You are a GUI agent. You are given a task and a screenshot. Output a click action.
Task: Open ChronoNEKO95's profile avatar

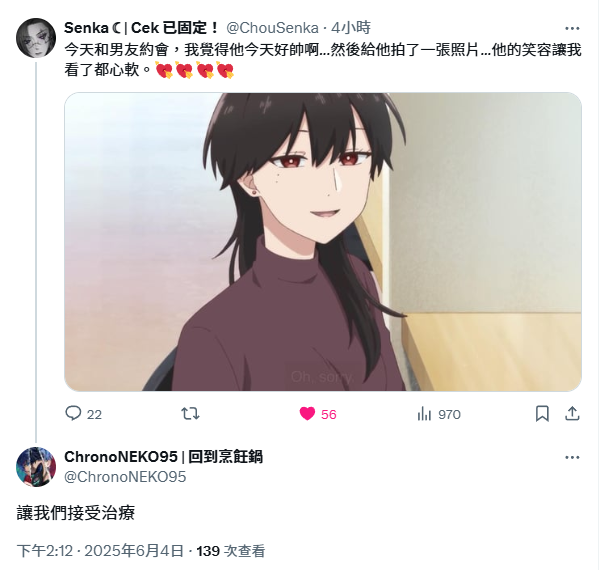point(36,467)
